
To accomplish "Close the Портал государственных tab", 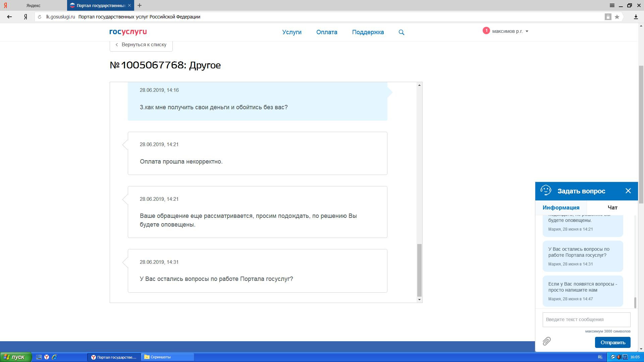I will 130,5.
